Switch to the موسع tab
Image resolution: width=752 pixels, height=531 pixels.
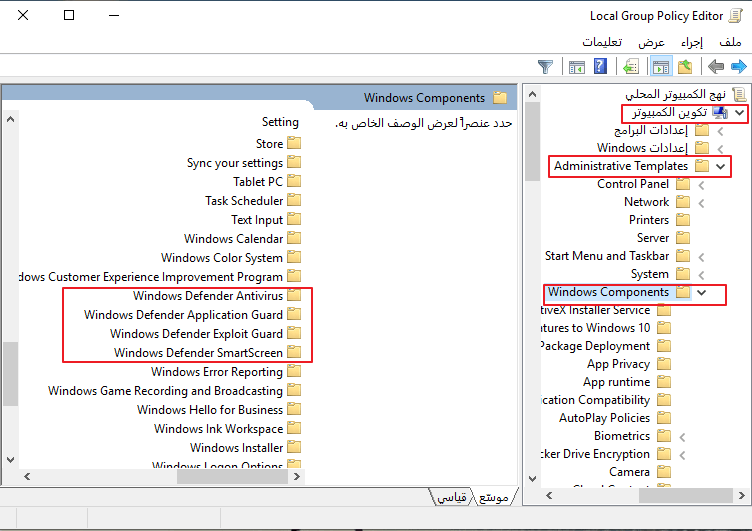pyautogui.click(x=494, y=497)
